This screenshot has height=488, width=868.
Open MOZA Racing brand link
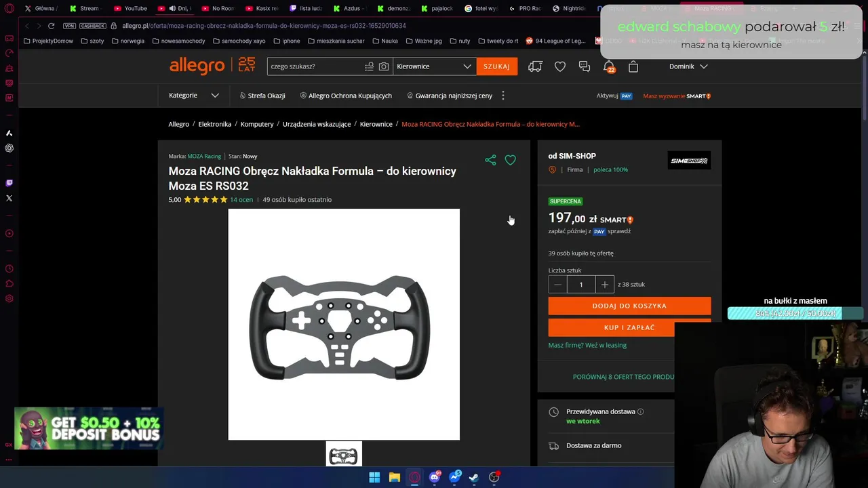(x=204, y=157)
